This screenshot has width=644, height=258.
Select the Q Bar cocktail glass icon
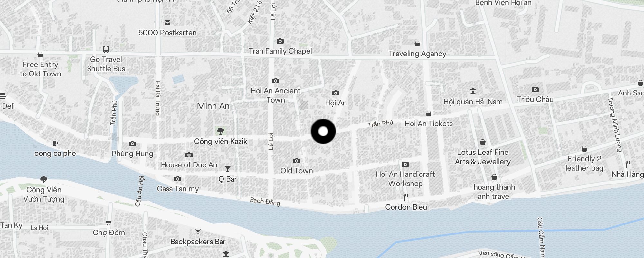(228, 169)
